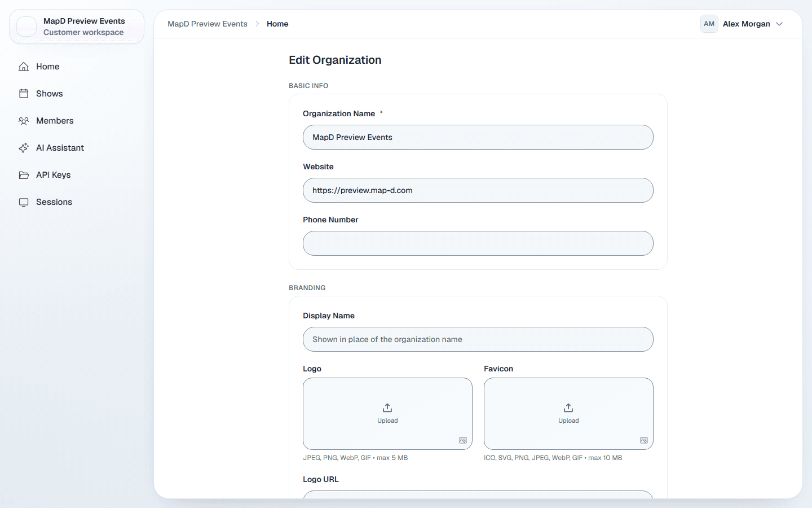The height and width of the screenshot is (508, 812).
Task: Open the Home page from sidebar
Action: coord(77,67)
